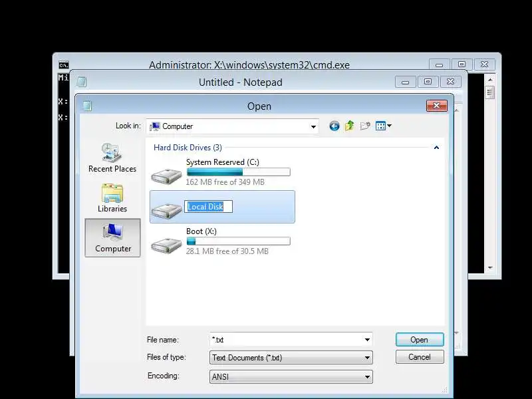Click the File name input field

tap(287, 340)
